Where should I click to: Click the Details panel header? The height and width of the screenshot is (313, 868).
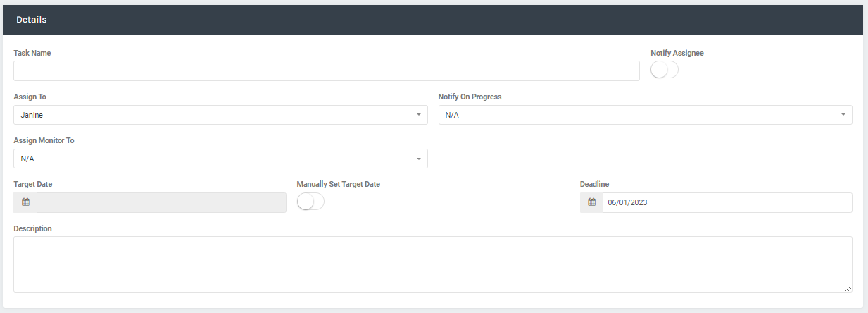tap(433, 20)
